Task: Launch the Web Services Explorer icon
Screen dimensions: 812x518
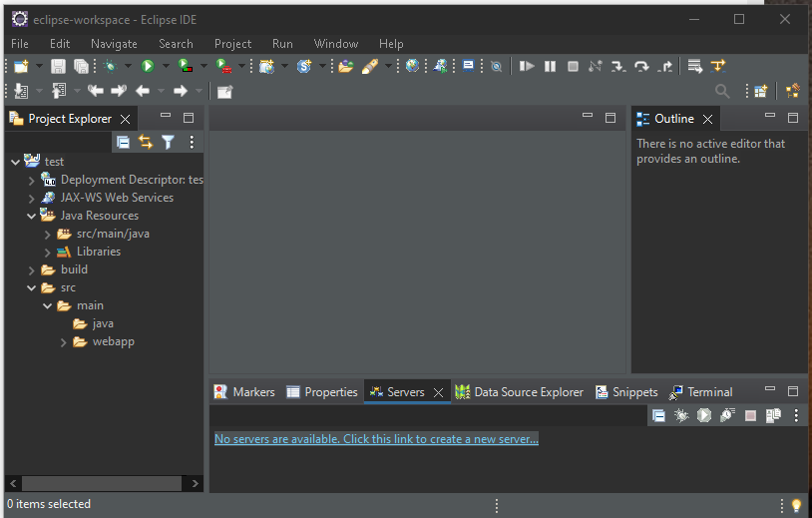Action: (440, 66)
